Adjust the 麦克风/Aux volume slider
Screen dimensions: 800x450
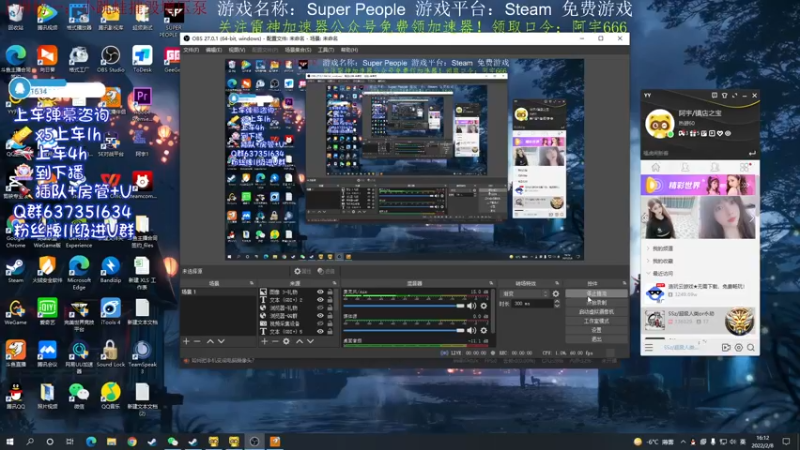pos(404,306)
